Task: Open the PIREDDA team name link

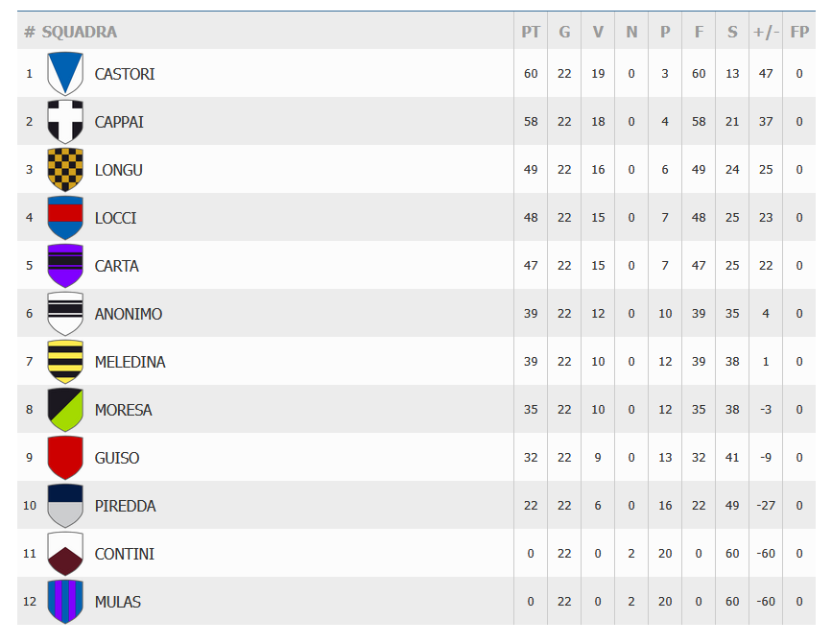Action: pos(125,506)
